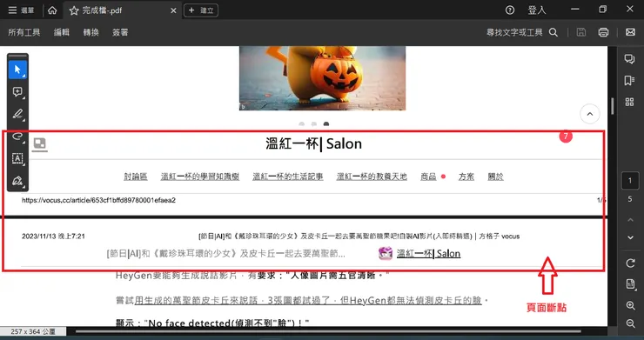644x340 pixels.
Task: Open the 編輯 menu
Action: [x=62, y=32]
